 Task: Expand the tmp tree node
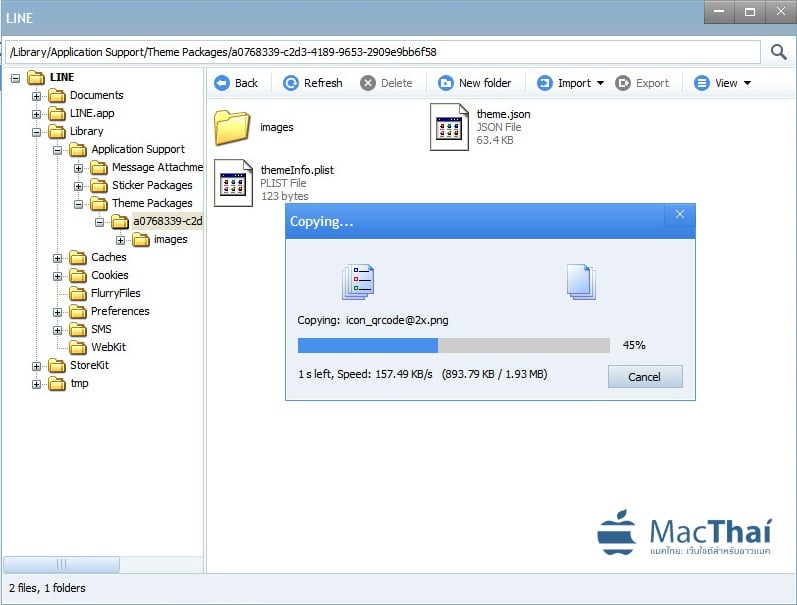36,384
